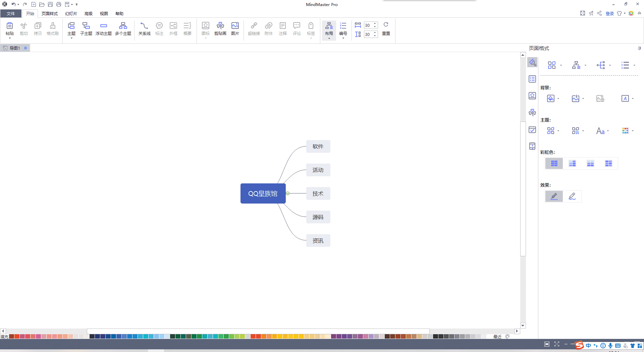Enable the hand-drawn sketch effect option
The height and width of the screenshot is (352, 644).
pyautogui.click(x=572, y=196)
